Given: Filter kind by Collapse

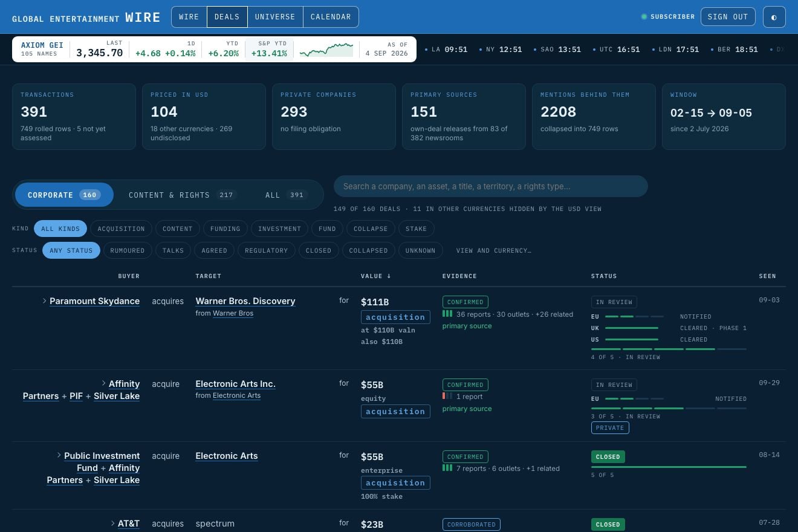Looking at the screenshot, I should [371, 229].
